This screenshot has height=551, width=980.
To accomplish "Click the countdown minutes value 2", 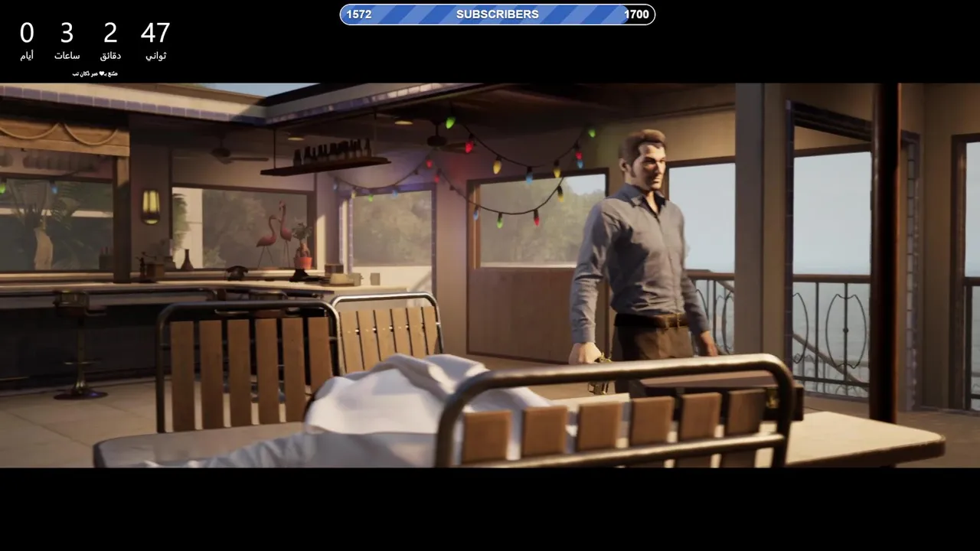I will click(x=110, y=33).
